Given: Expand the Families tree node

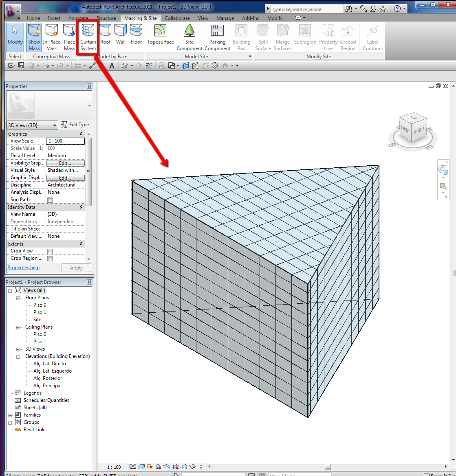Looking at the screenshot, I should pyautogui.click(x=10, y=415).
